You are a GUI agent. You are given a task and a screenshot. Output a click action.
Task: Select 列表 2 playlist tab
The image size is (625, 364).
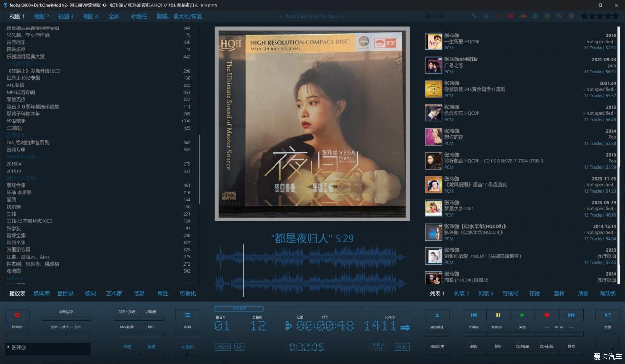coord(462,293)
